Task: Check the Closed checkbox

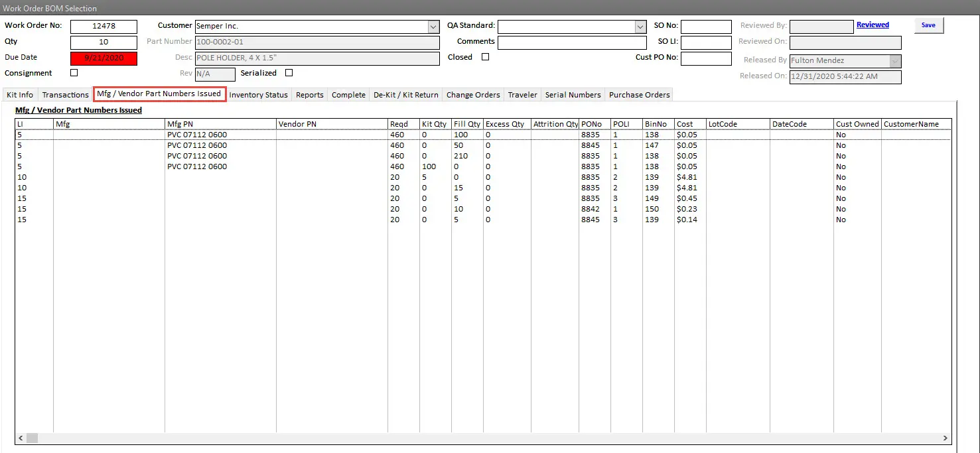Action: (485, 57)
